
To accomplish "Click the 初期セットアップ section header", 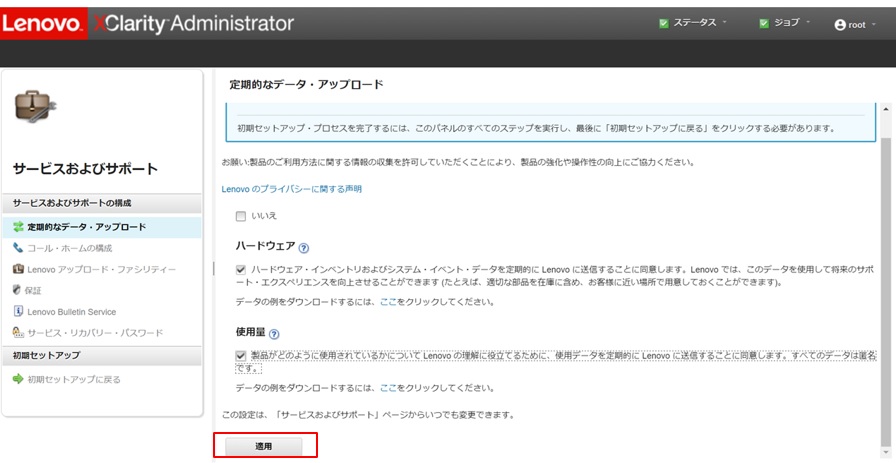I will point(101,355).
